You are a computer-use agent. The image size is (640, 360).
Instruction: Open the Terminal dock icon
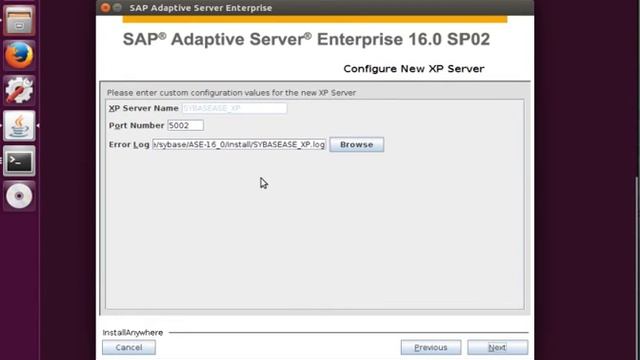click(x=19, y=161)
